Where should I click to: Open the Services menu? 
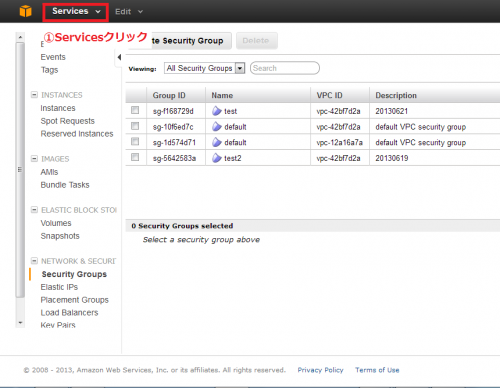(76, 12)
